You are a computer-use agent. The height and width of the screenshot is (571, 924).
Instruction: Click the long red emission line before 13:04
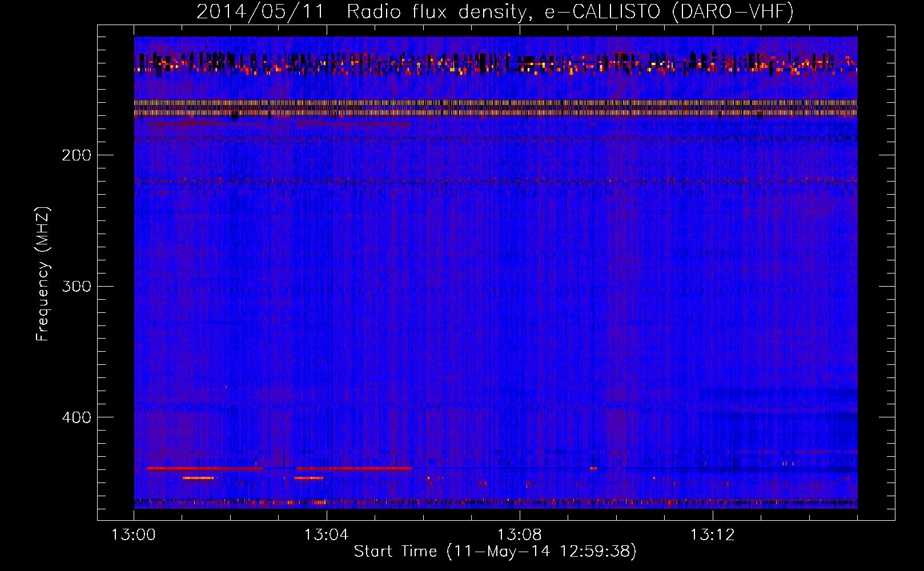click(354, 468)
